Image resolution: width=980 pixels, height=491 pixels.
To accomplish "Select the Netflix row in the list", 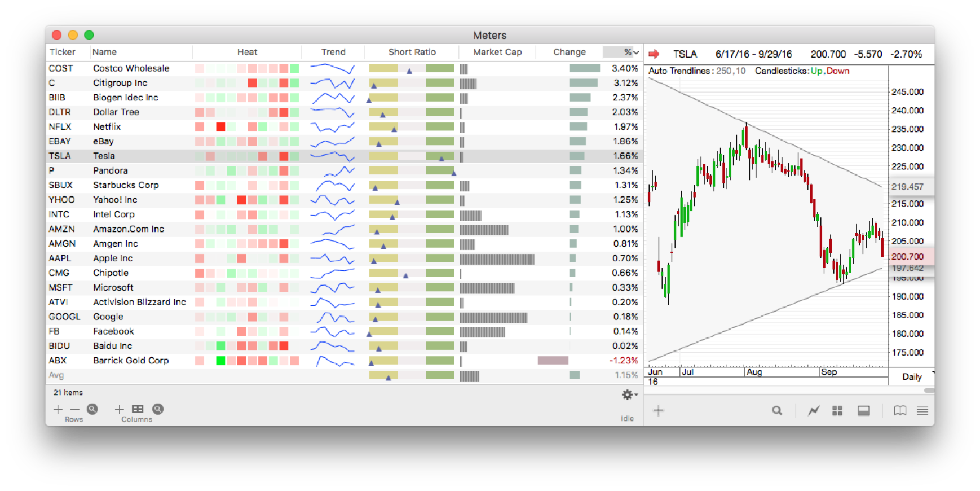I will click(x=107, y=127).
